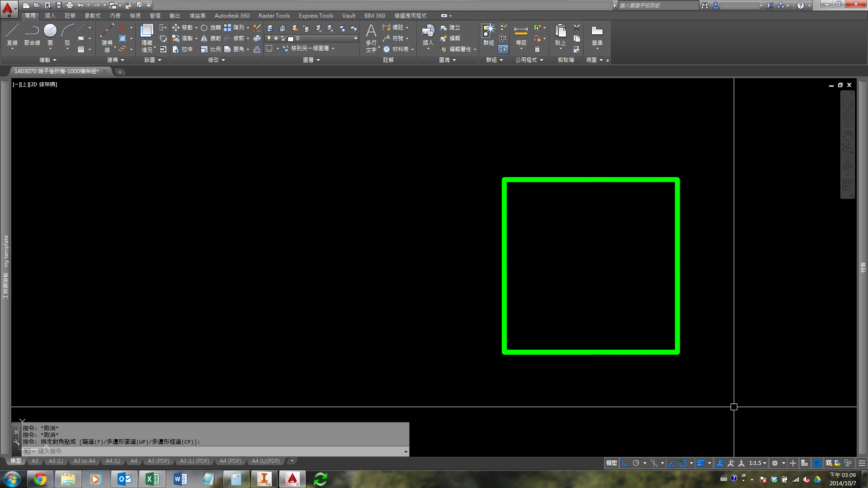Click the Layer Properties icon in layer panel
The width and height of the screenshot is (868, 488).
(270, 28)
